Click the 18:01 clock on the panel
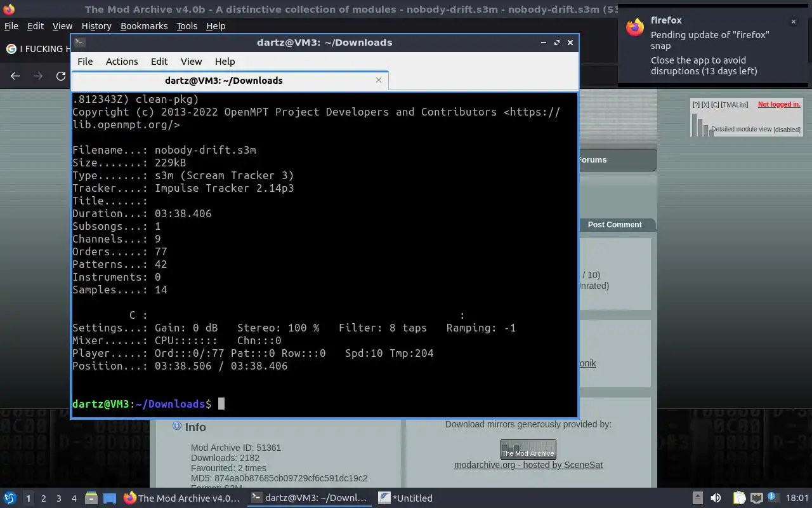 pyautogui.click(x=797, y=498)
